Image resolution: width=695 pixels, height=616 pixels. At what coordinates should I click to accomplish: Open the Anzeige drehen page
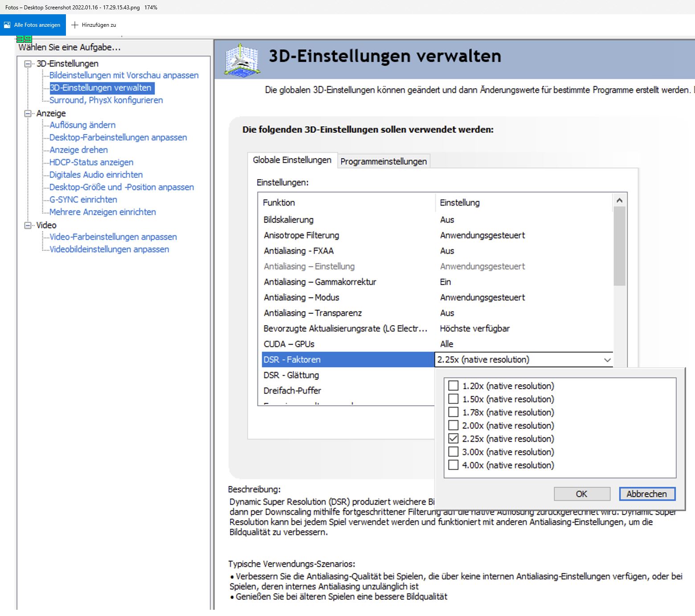click(78, 150)
